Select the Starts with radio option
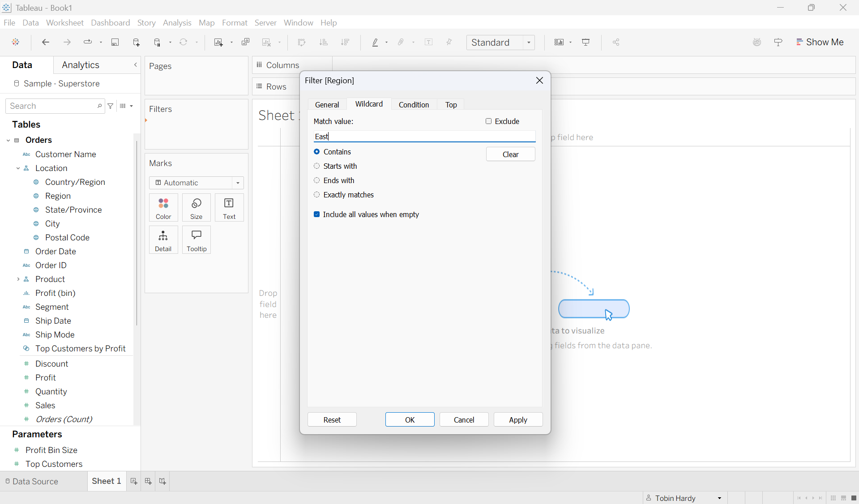 317,166
